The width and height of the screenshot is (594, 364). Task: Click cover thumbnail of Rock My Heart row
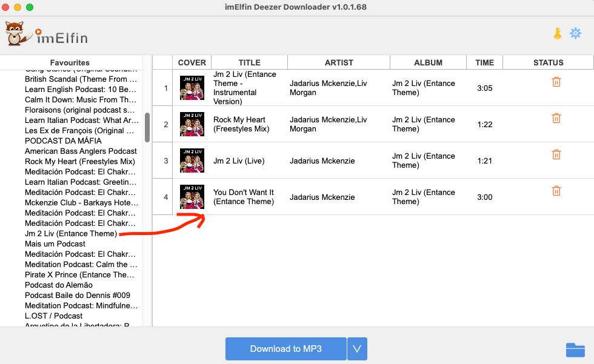(192, 124)
